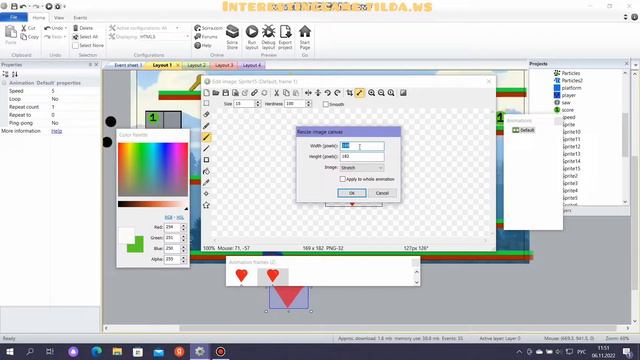The height and width of the screenshot is (360, 640).
Task: Click the Zoom out magnifier icon
Action: [x=381, y=93]
